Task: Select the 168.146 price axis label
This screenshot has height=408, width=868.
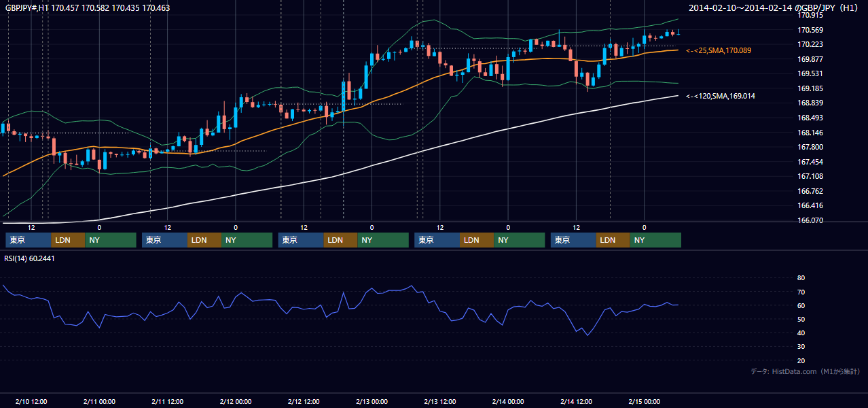Action: coord(810,133)
